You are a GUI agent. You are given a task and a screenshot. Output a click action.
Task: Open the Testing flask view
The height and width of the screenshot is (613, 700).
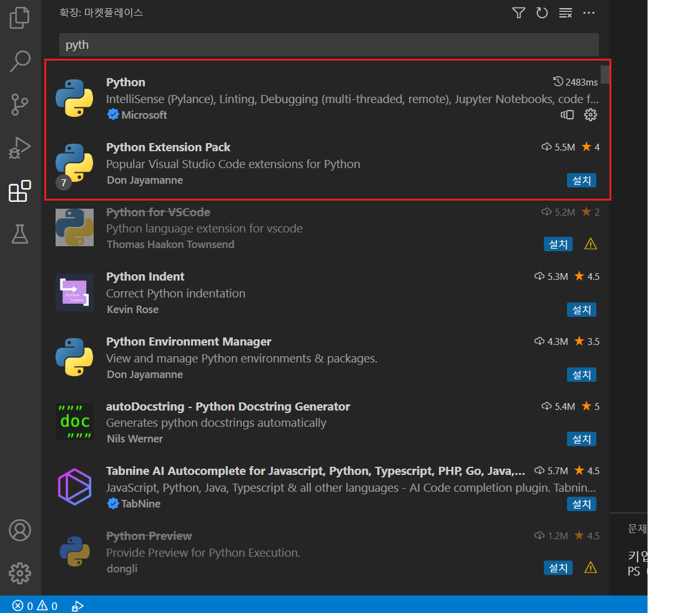pos(19,234)
